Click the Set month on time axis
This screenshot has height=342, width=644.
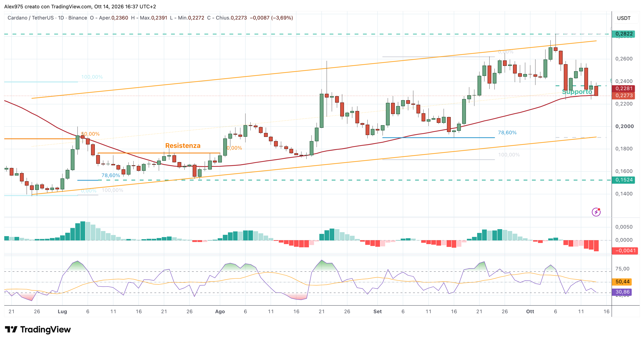tap(378, 311)
